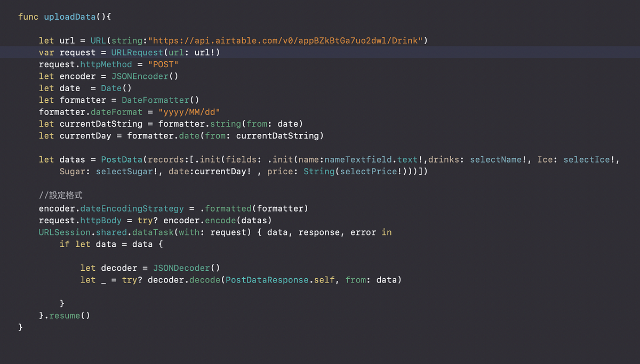Click the DateFormatter type name
640x364 pixels.
[x=155, y=100]
